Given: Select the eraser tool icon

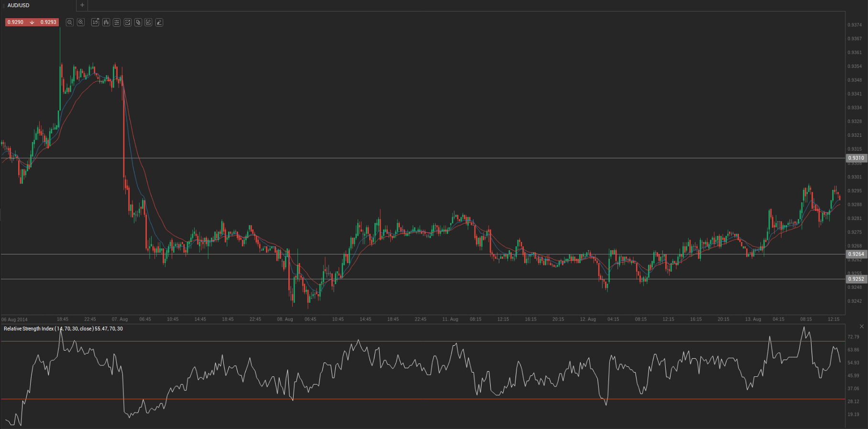Looking at the screenshot, I should [159, 22].
